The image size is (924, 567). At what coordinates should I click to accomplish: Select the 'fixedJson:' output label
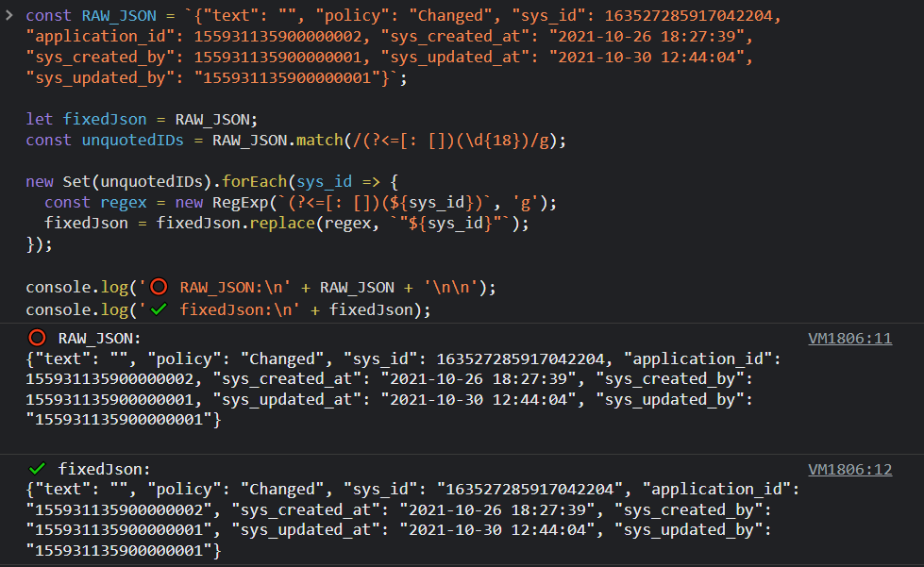pos(104,468)
